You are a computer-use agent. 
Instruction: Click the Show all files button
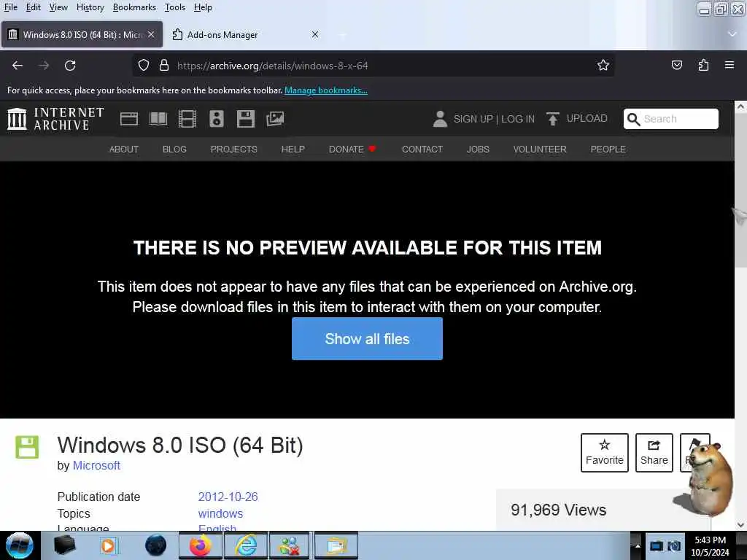coord(367,338)
